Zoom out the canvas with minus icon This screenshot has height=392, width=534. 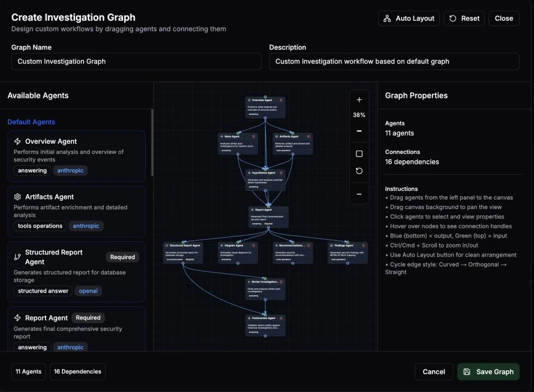click(359, 131)
